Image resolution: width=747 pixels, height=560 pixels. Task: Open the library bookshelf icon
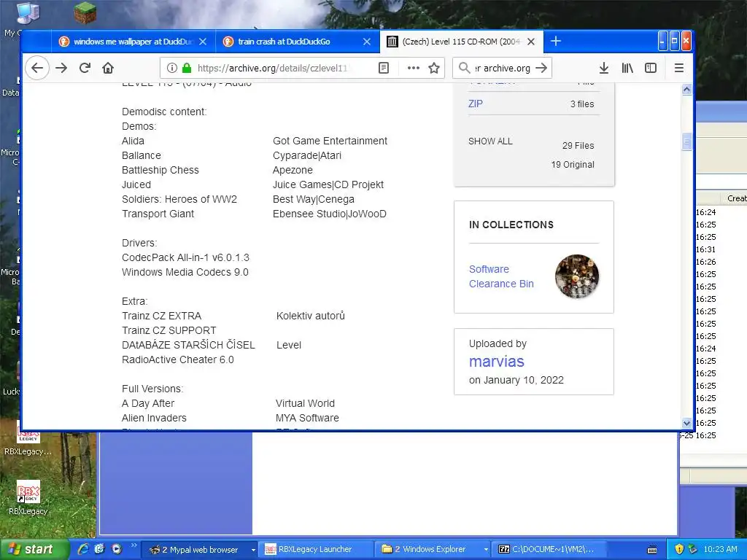tap(627, 68)
